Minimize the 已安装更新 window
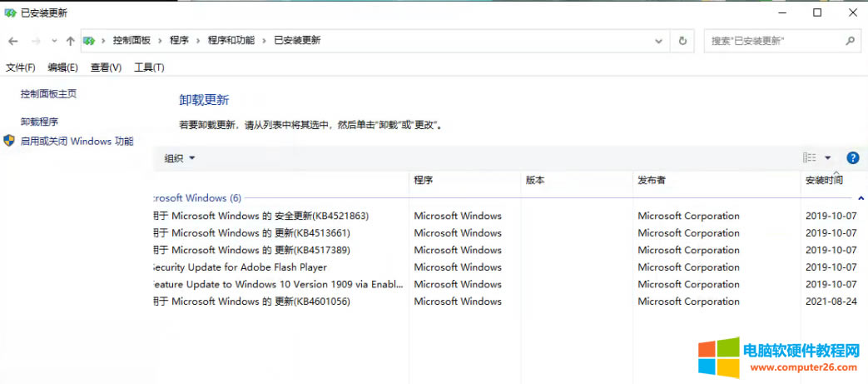The image size is (868, 384). (x=781, y=12)
